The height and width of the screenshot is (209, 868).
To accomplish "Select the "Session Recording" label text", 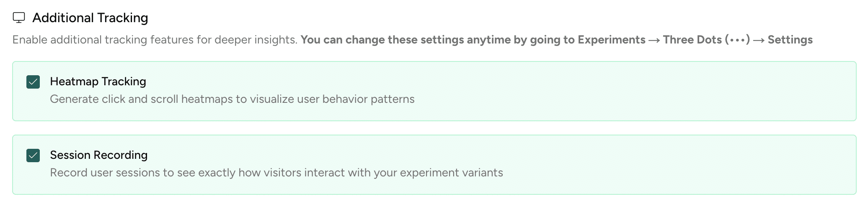I will pyautogui.click(x=99, y=155).
